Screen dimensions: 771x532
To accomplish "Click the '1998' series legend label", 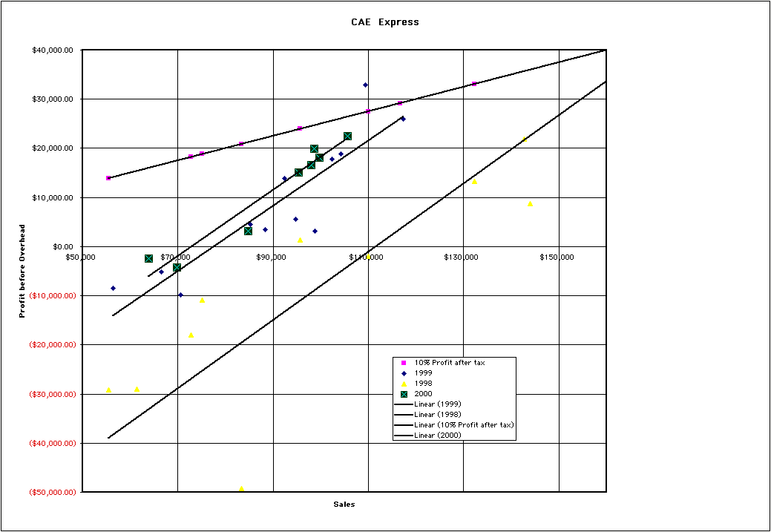I will pos(424,384).
